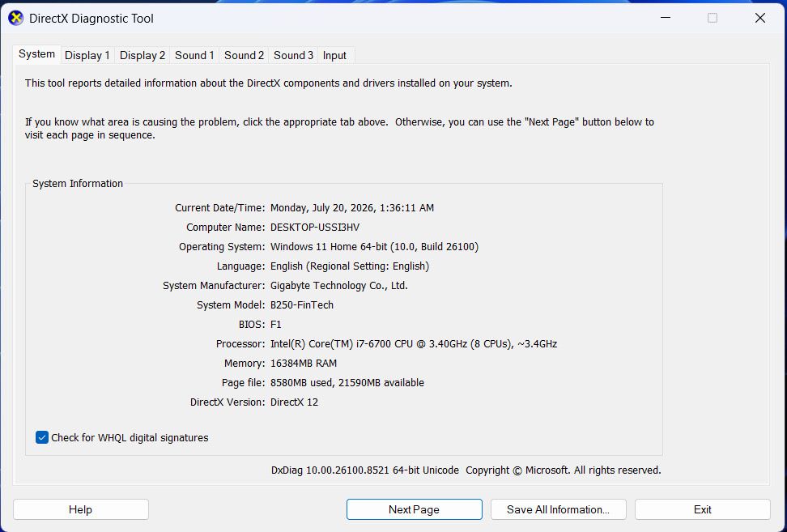Click the Processor: field label
This screenshot has width=787, height=532.
point(240,344)
